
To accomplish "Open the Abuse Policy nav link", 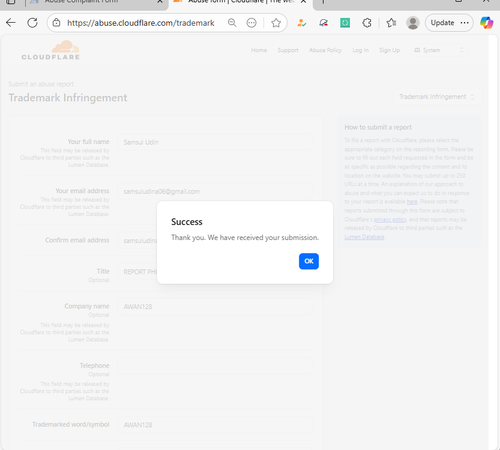I will (325, 50).
